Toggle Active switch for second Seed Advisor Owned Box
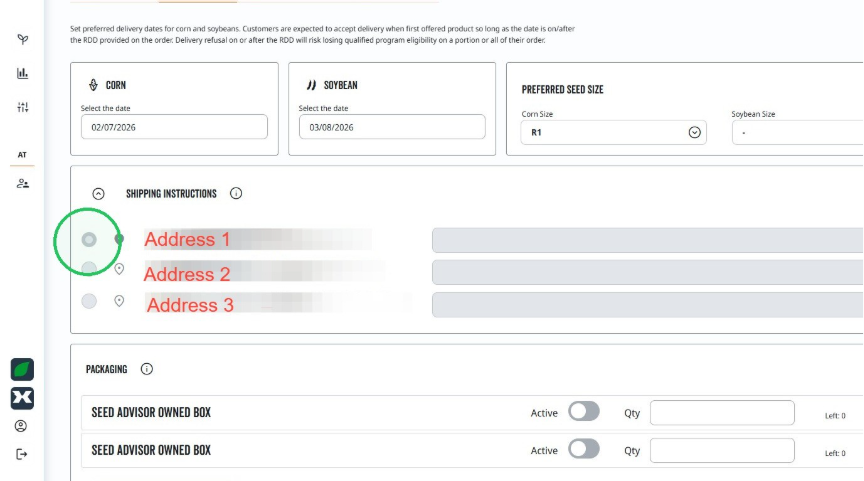 (584, 449)
